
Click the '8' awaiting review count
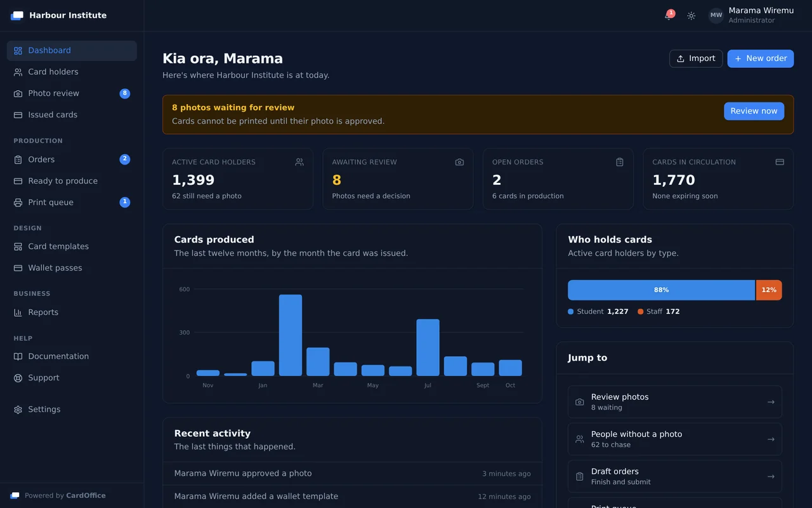pyautogui.click(x=337, y=180)
